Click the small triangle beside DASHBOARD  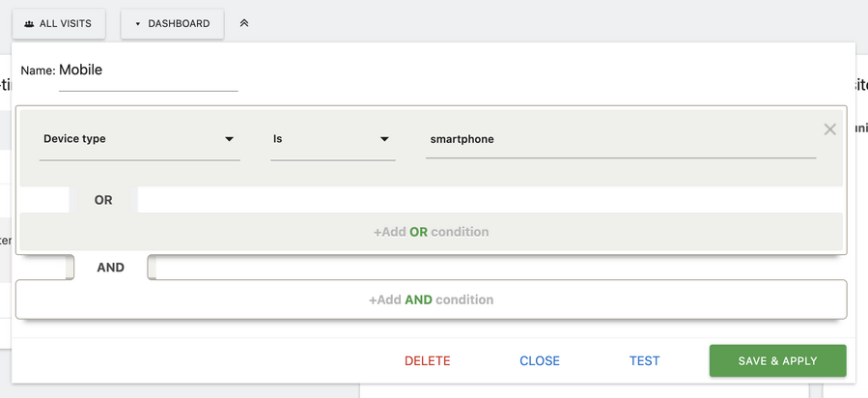(x=138, y=23)
